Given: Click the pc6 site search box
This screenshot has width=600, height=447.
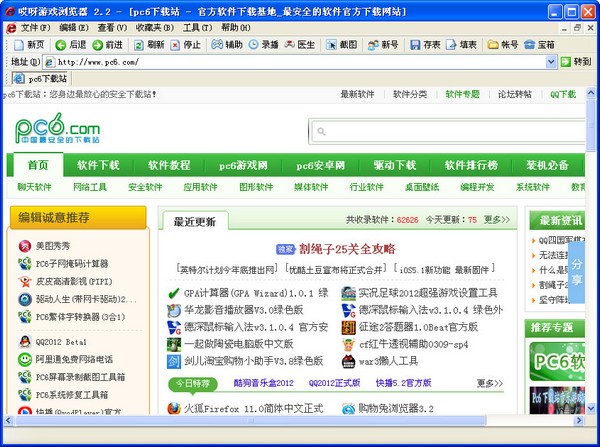Looking at the screenshot, I should (448, 131).
